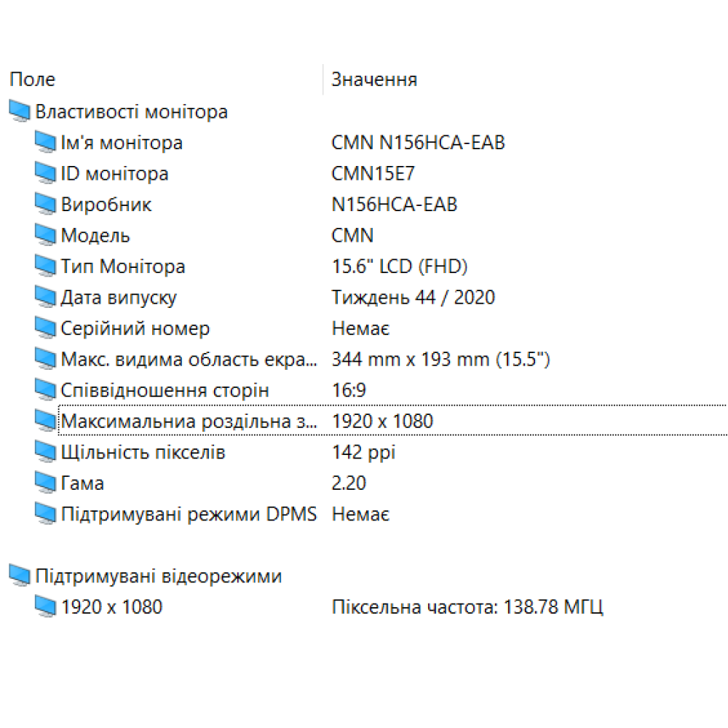Select the Співвідношення сторін row
The height and width of the screenshot is (728, 728).
click(165, 391)
